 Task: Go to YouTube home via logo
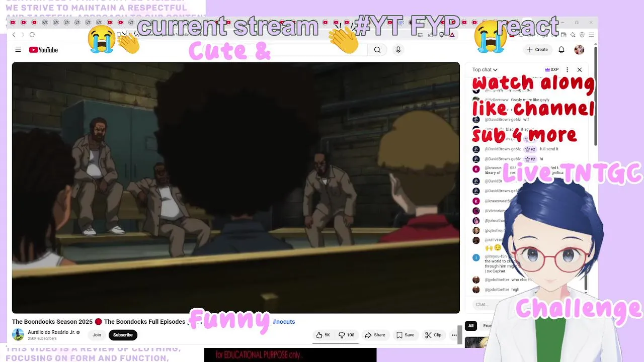[43, 50]
